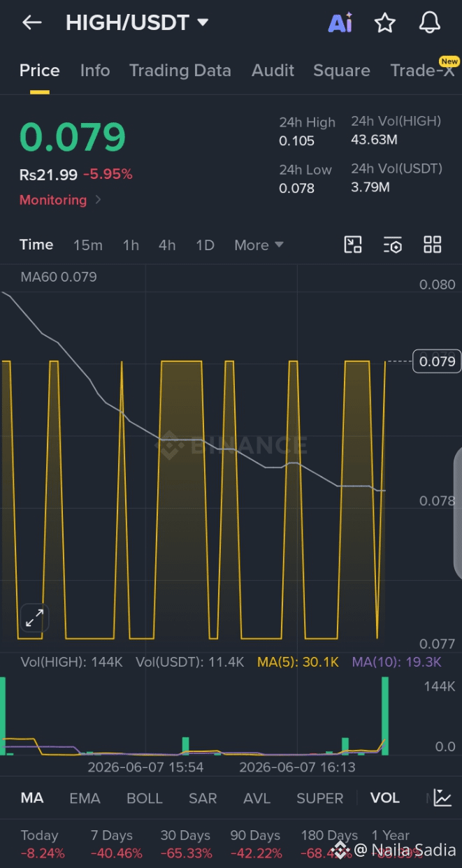Viewport: 462px width, 868px height.
Task: Toggle the EMA indicator
Action: pyautogui.click(x=85, y=798)
